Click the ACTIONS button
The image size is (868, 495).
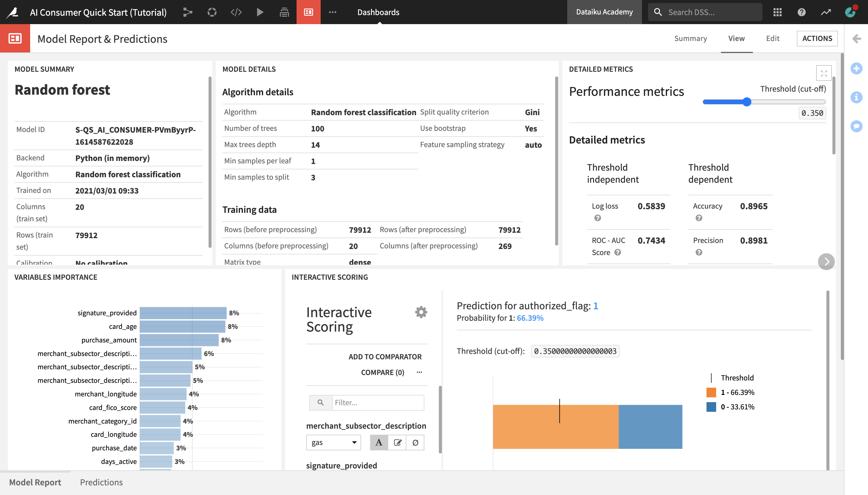pos(817,38)
